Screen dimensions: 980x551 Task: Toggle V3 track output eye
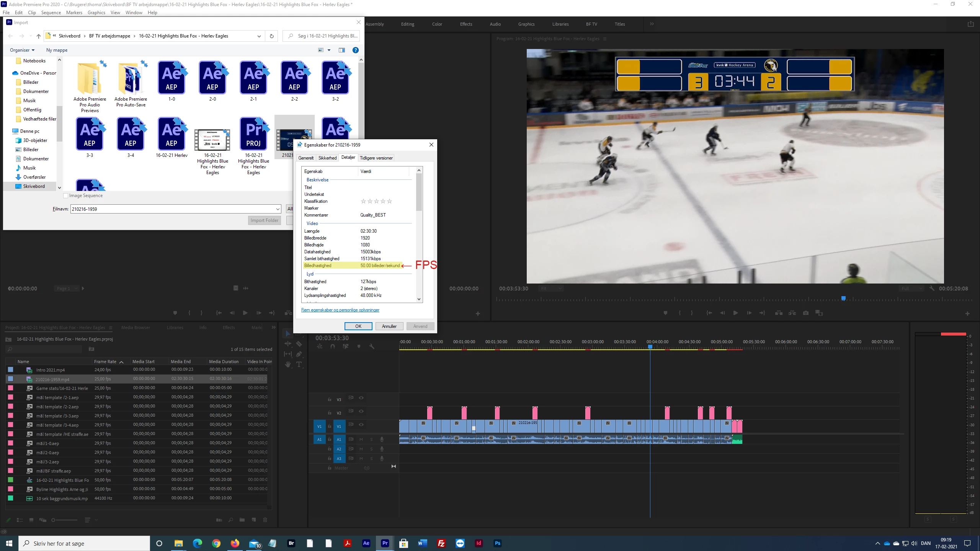coord(361,398)
